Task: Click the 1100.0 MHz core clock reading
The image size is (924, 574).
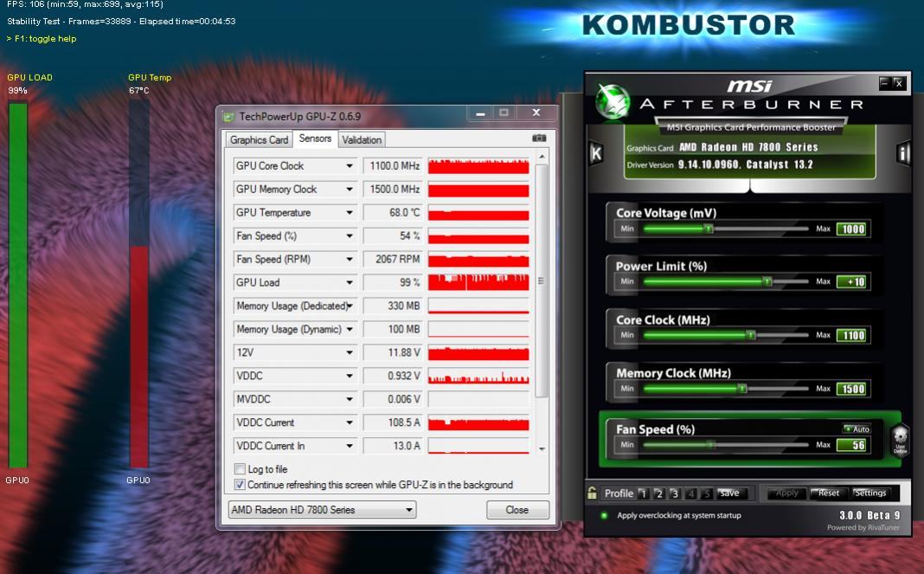Action: (393, 165)
